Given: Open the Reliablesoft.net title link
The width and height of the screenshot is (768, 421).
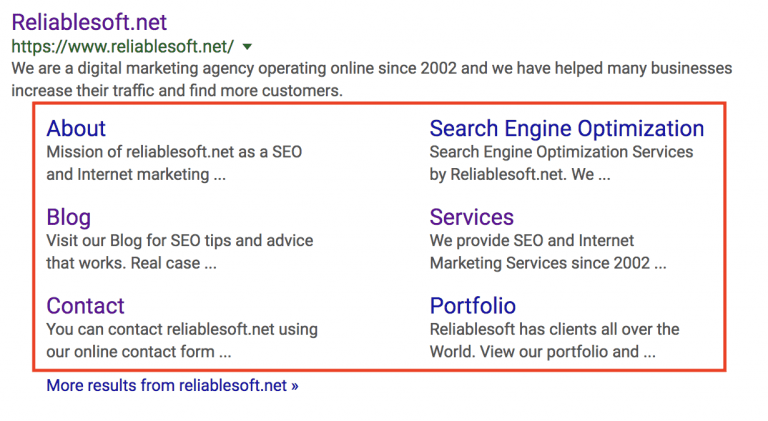Looking at the screenshot, I should [89, 22].
